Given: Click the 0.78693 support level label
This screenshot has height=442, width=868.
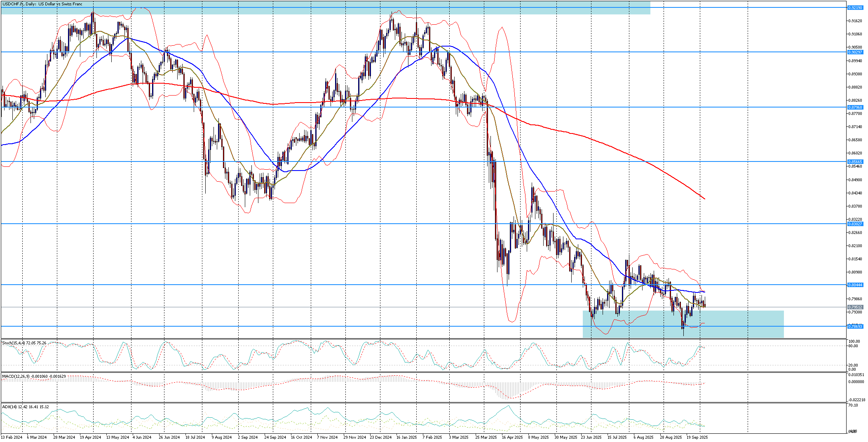Looking at the screenshot, I should (x=855, y=327).
